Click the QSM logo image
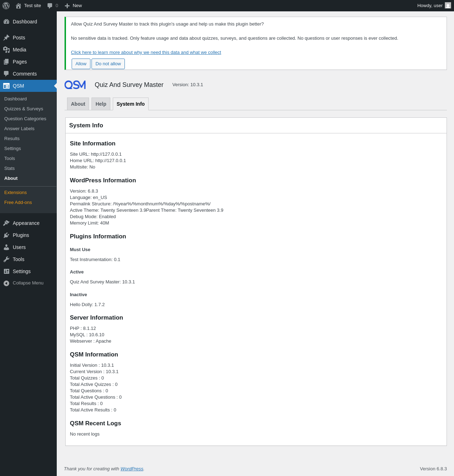454x476 pixels. 75,85
